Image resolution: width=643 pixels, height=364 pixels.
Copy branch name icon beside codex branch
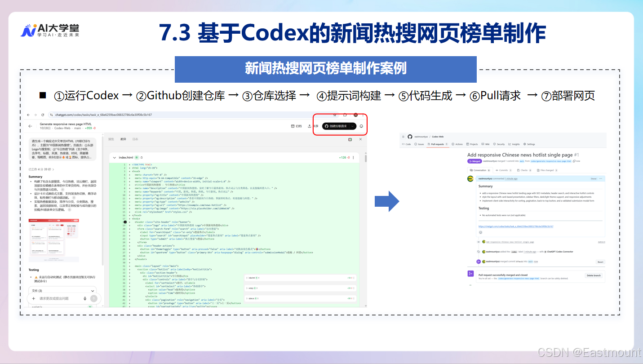(574, 161)
